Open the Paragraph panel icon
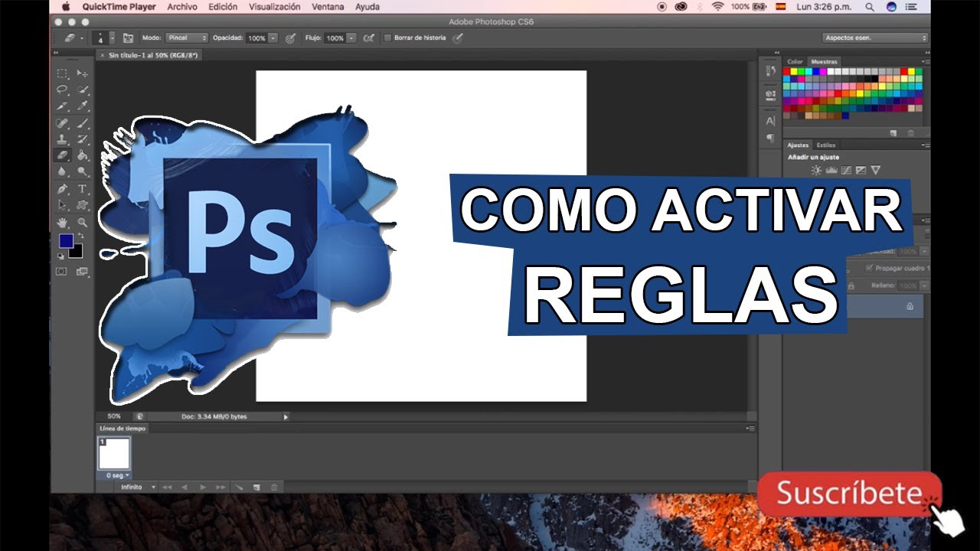This screenshot has height=551, width=980. click(770, 139)
